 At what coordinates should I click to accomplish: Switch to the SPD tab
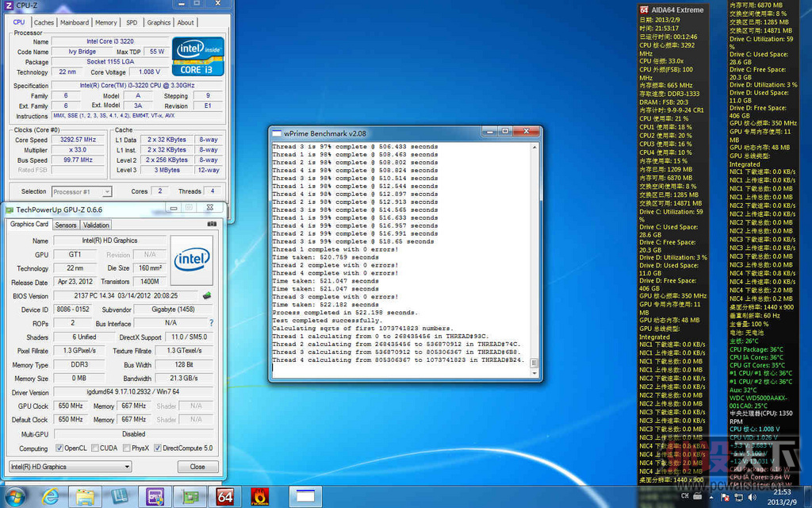132,23
